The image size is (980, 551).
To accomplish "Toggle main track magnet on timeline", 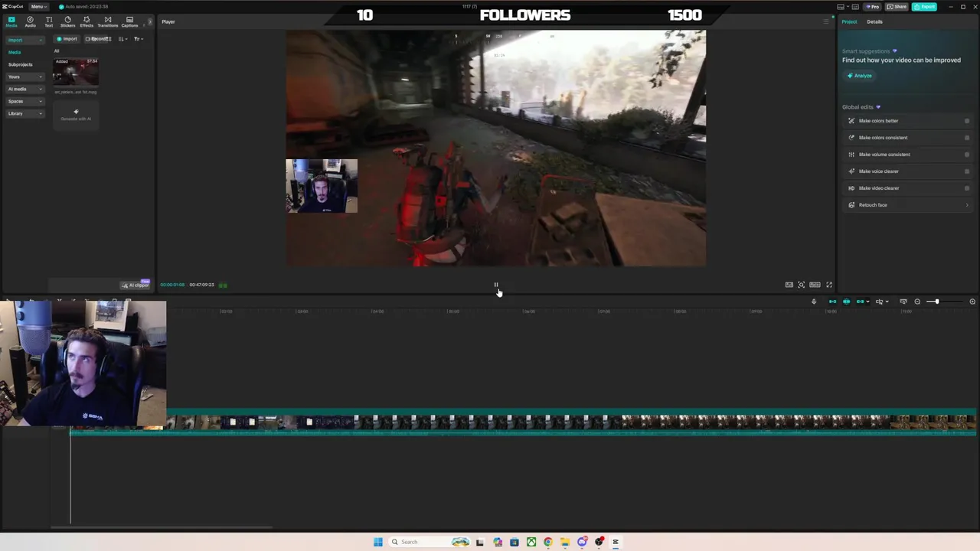I will click(832, 302).
